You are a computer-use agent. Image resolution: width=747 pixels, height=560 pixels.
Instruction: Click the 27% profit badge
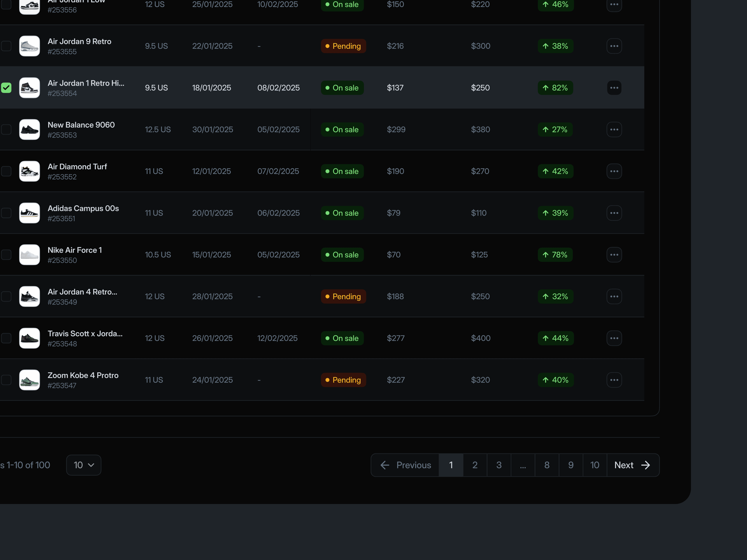[555, 130]
